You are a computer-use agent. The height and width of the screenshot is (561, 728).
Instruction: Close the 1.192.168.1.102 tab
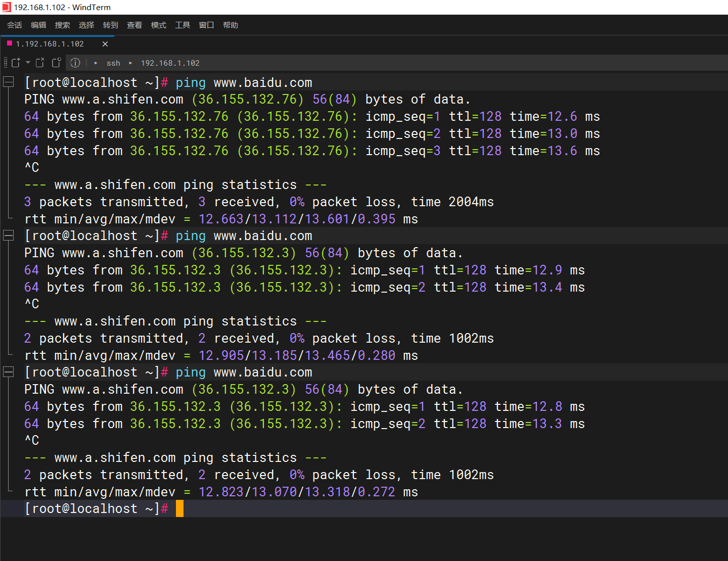point(105,44)
